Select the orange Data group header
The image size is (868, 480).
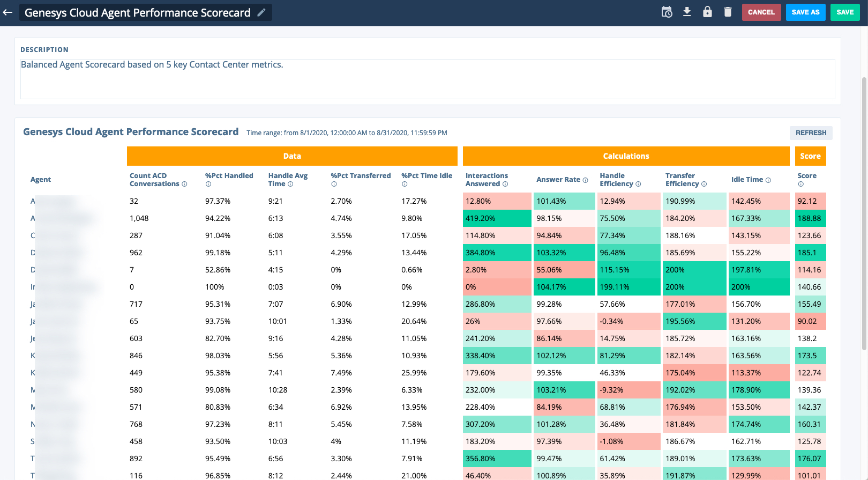point(292,156)
